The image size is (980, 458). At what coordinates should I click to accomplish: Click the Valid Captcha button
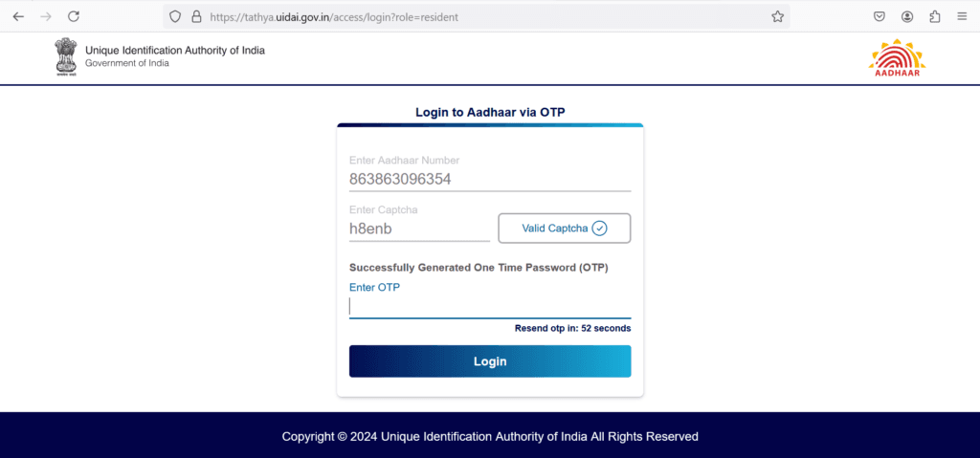[565, 229]
